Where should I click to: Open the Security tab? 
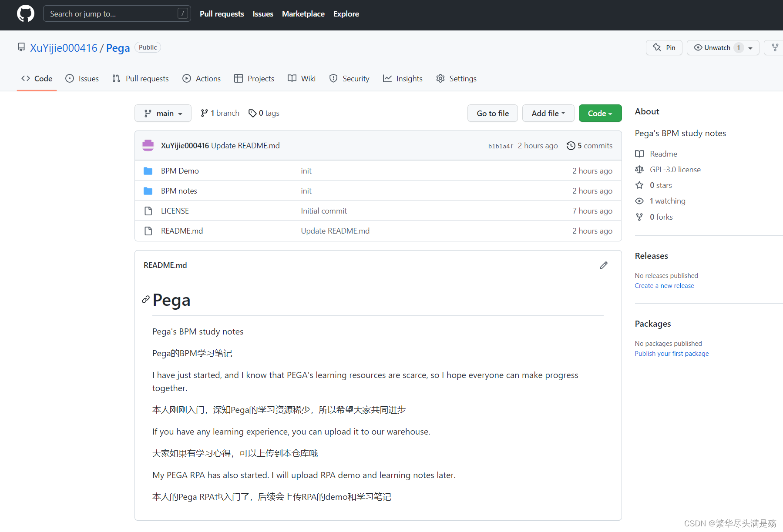[x=349, y=79]
